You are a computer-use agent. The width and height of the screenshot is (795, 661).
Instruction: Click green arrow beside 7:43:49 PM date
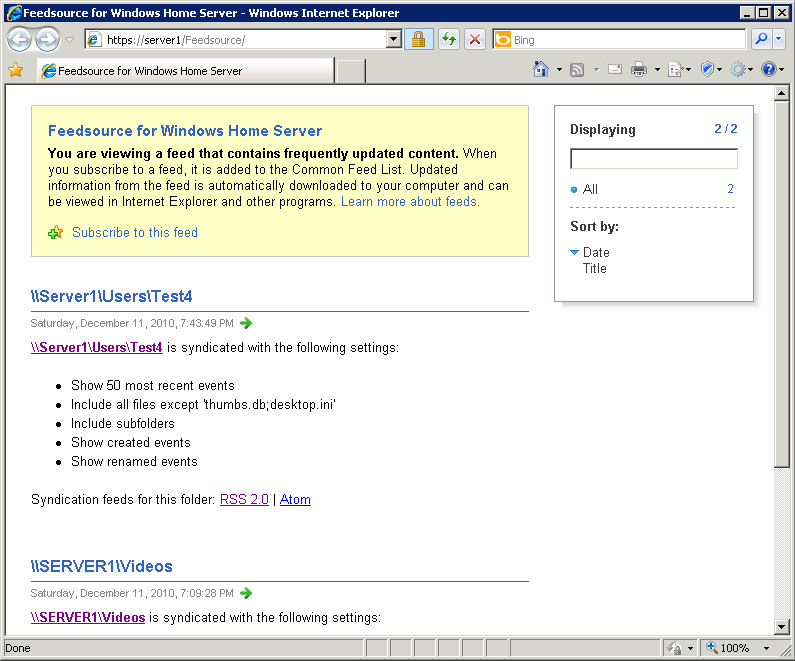246,323
